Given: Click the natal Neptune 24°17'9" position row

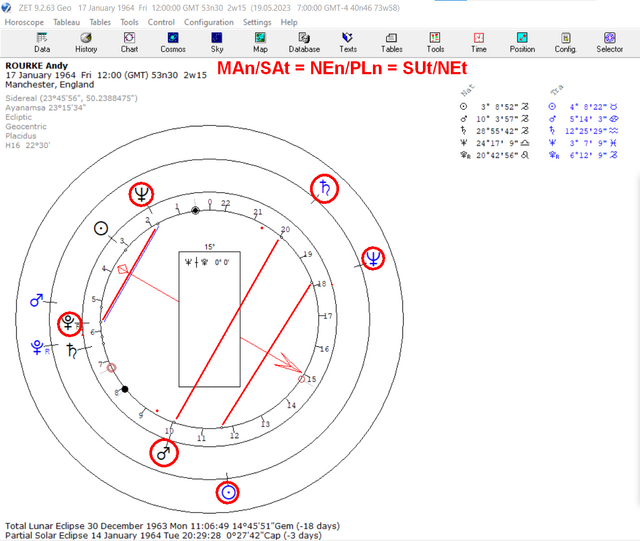Looking at the screenshot, I should 494,143.
